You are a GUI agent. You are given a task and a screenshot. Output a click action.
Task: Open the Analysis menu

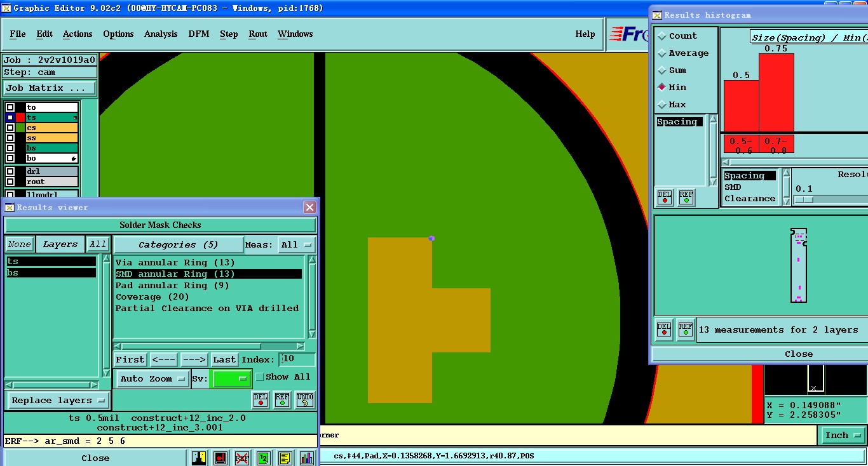click(161, 34)
